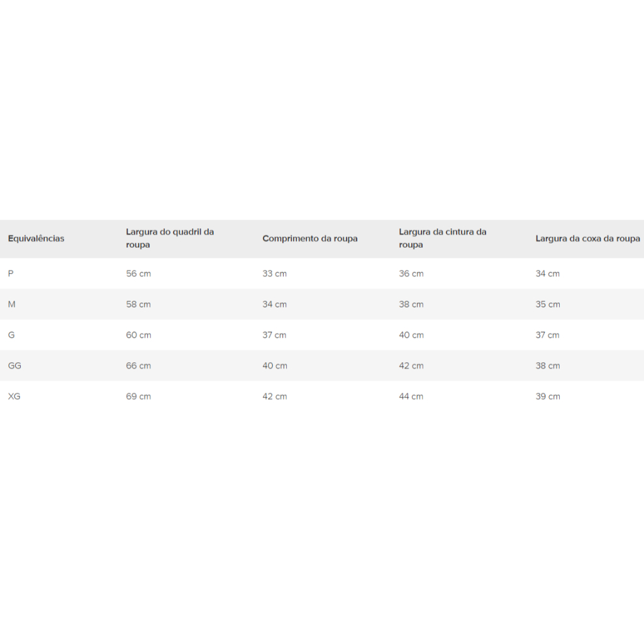
Task: Click the Comprimento da roupa column header
Action: point(310,238)
